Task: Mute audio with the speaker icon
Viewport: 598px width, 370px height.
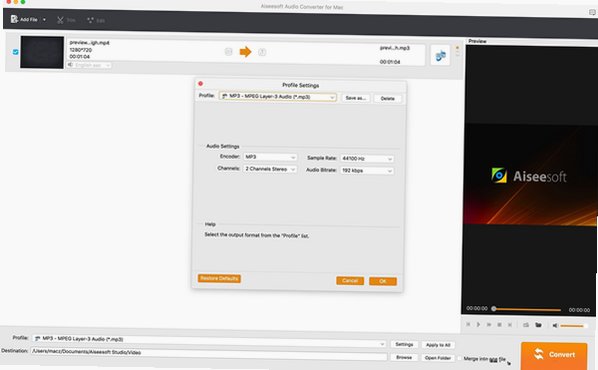Action: (555, 325)
